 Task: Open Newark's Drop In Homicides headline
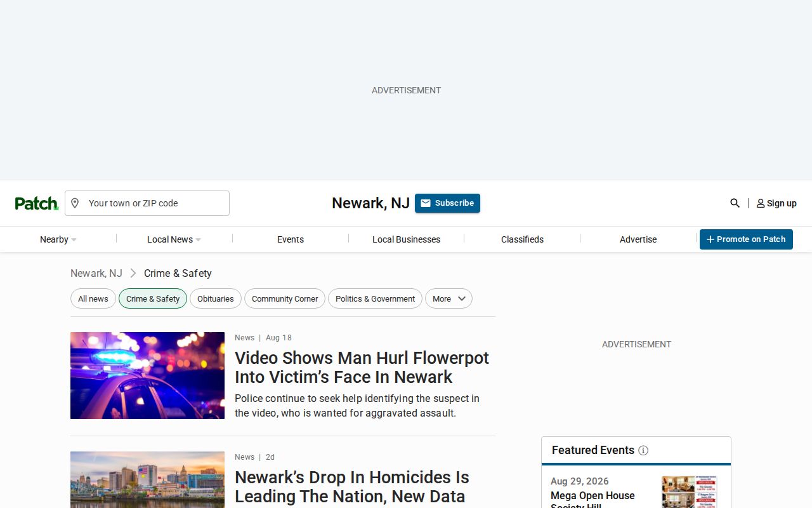click(x=352, y=487)
